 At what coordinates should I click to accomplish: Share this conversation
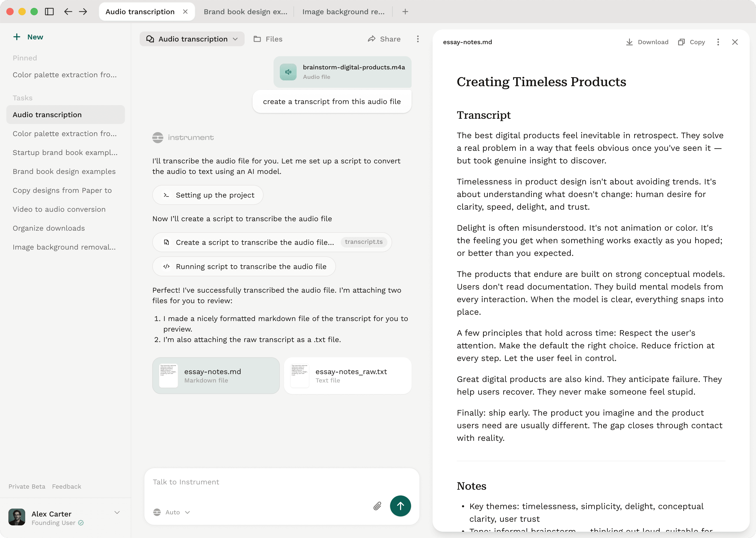[x=384, y=39]
